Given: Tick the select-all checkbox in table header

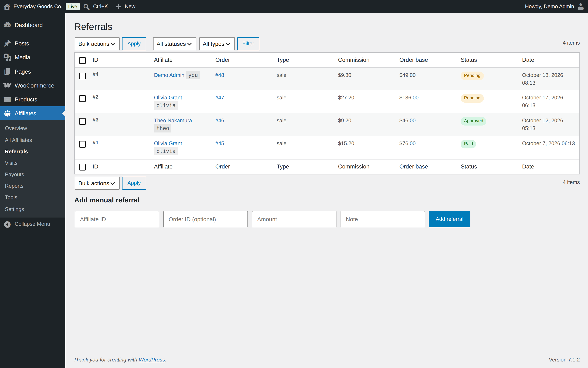Looking at the screenshot, I should 83,60.
